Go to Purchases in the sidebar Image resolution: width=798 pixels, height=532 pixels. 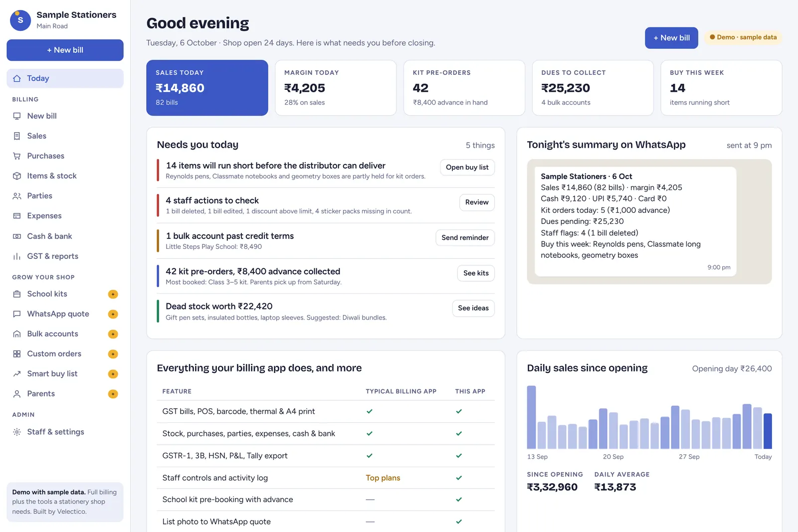tap(65, 156)
